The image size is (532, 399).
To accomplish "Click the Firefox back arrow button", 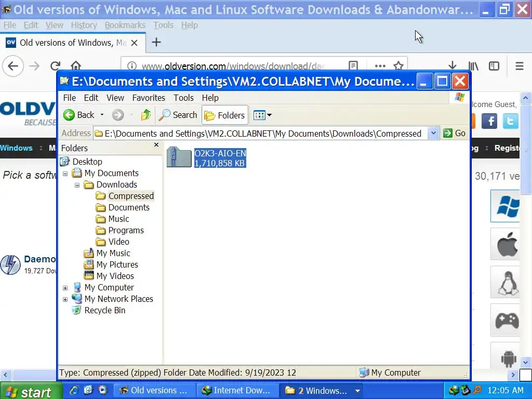I will (x=13, y=66).
